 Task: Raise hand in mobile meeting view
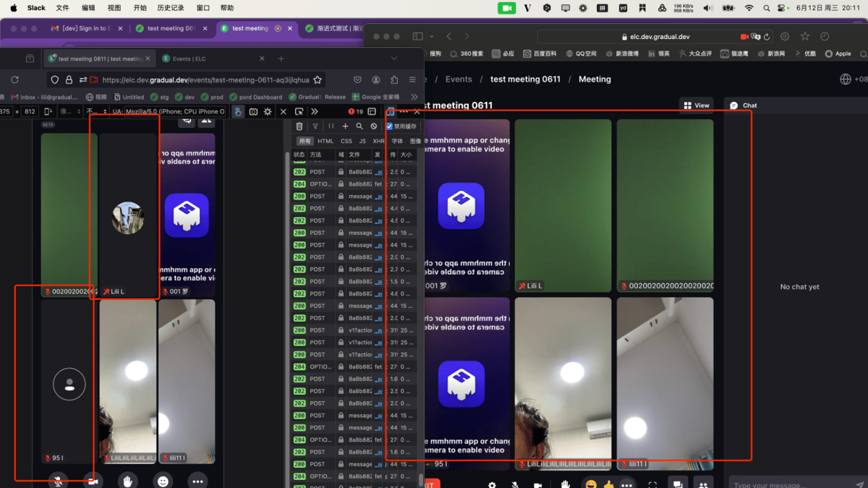[128, 481]
